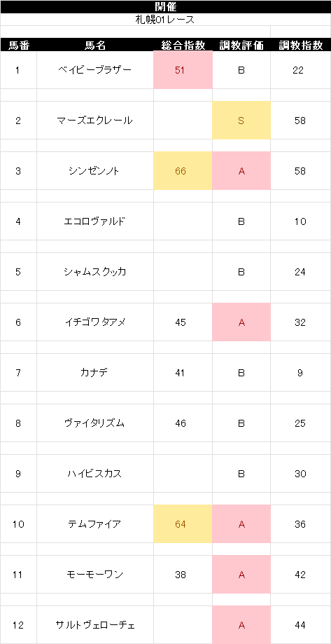The width and height of the screenshot is (331, 644).
Task: Click training index 24 for シャムスクッカ
Action: point(301,272)
